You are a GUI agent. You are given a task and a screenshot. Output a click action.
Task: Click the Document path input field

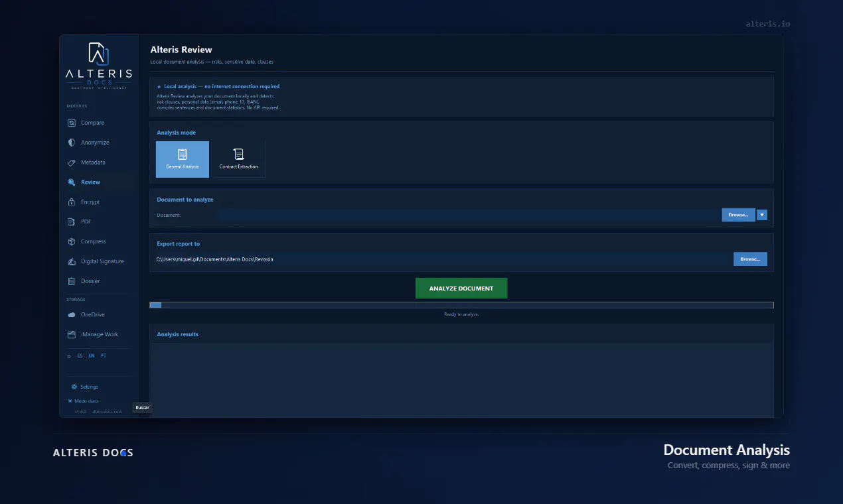click(469, 215)
